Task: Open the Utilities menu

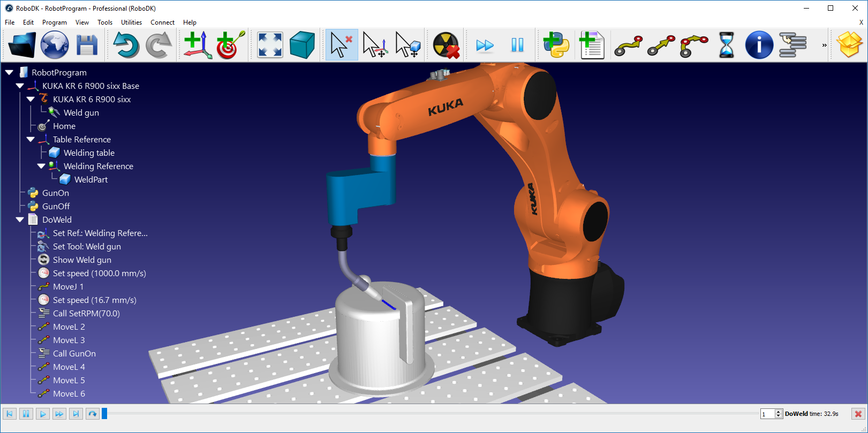Action: point(131,22)
